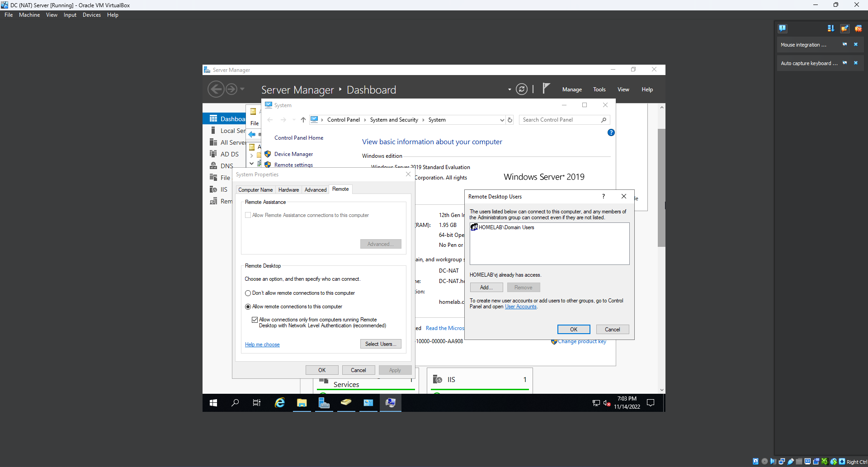The image size is (868, 467).
Task: Click the up arrow in System window
Action: tap(303, 120)
